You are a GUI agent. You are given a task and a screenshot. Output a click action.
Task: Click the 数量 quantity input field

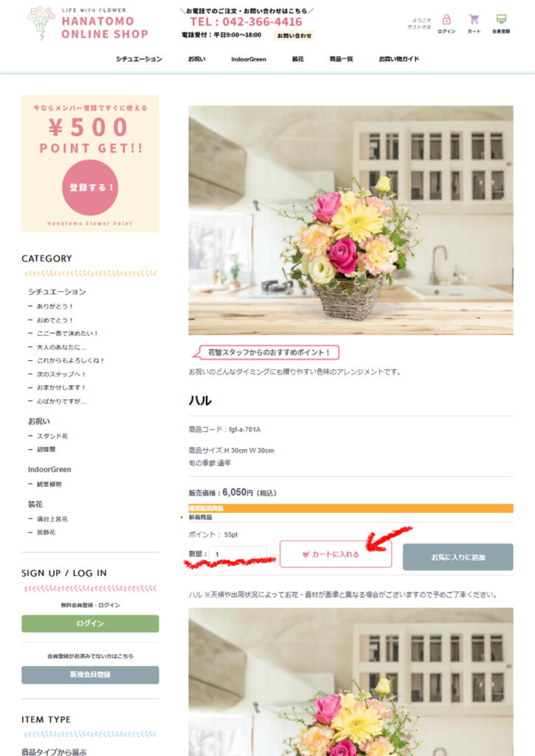click(x=238, y=554)
